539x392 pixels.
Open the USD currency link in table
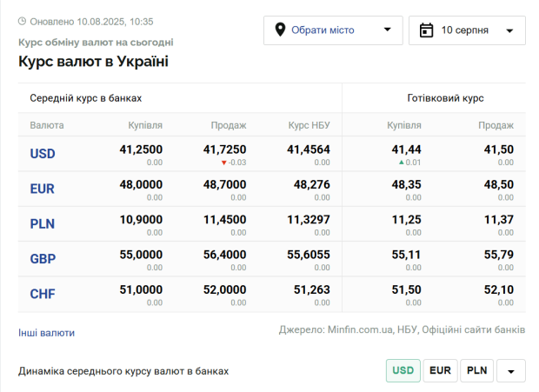point(43,154)
